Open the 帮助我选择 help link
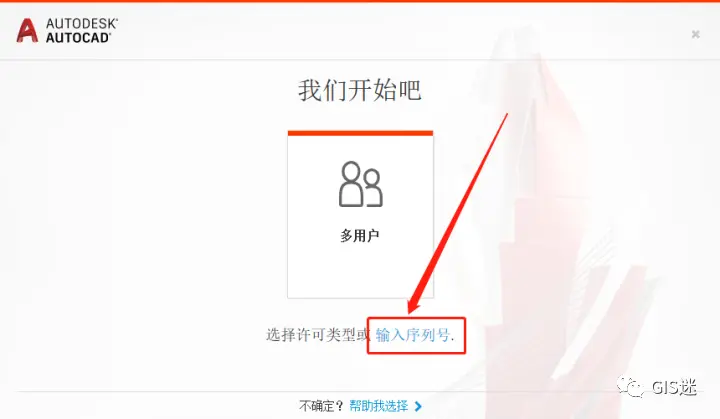Viewport: 720px width, 419px height. click(378, 406)
